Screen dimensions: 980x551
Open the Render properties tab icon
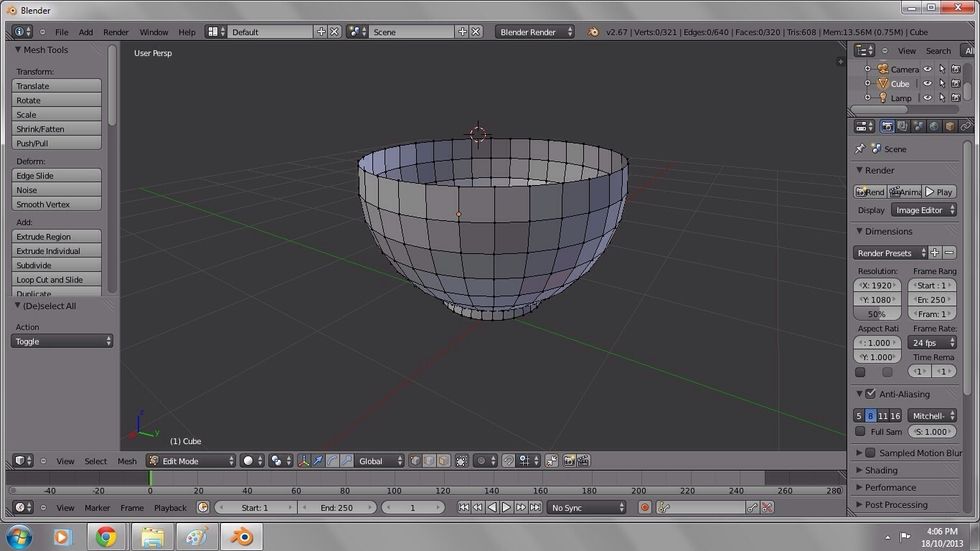pyautogui.click(x=887, y=127)
